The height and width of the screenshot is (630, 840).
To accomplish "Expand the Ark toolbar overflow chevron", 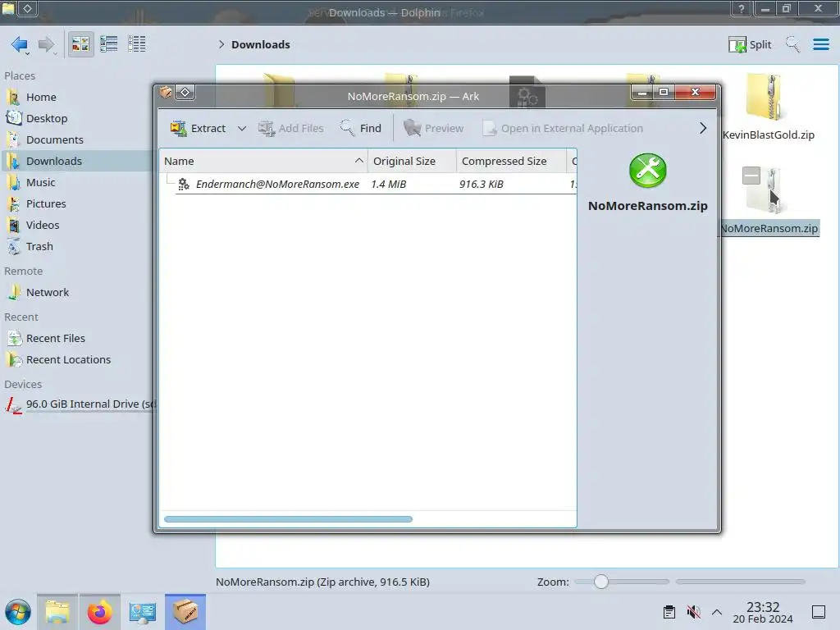I will pyautogui.click(x=703, y=129).
